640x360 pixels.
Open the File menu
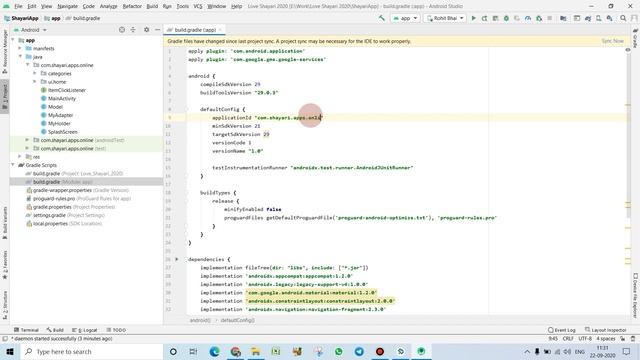tap(18, 6)
